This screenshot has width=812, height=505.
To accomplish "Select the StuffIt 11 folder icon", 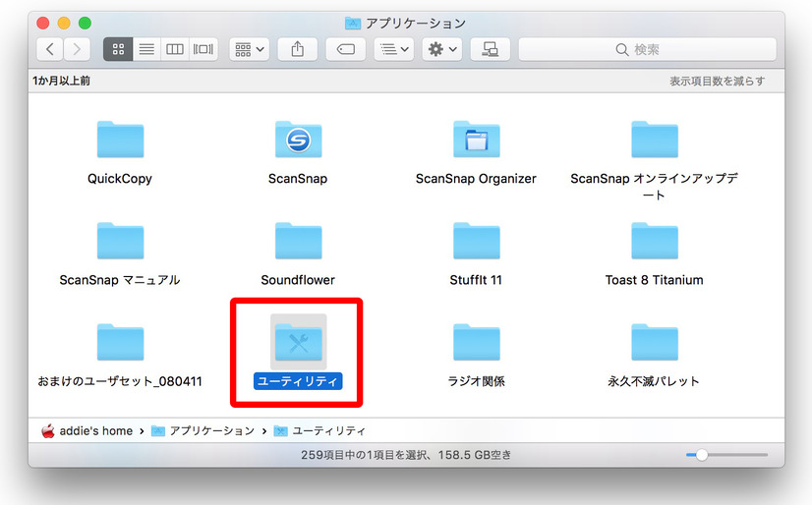I will tap(477, 241).
